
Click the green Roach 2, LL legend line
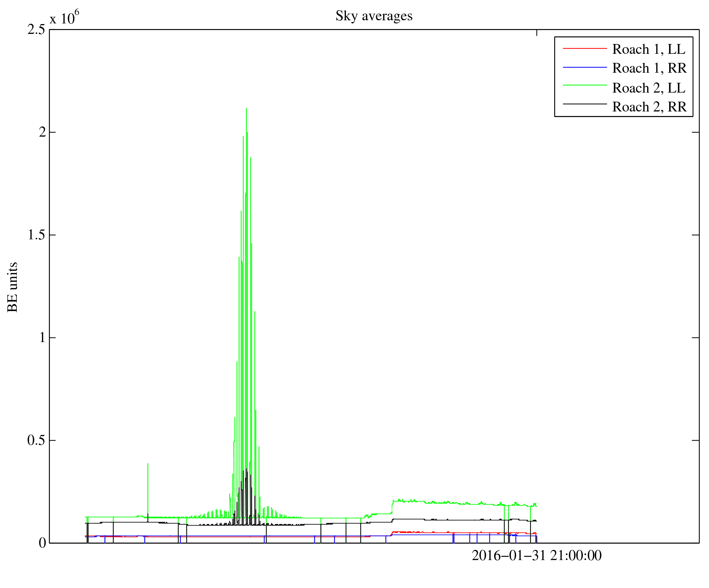point(585,85)
